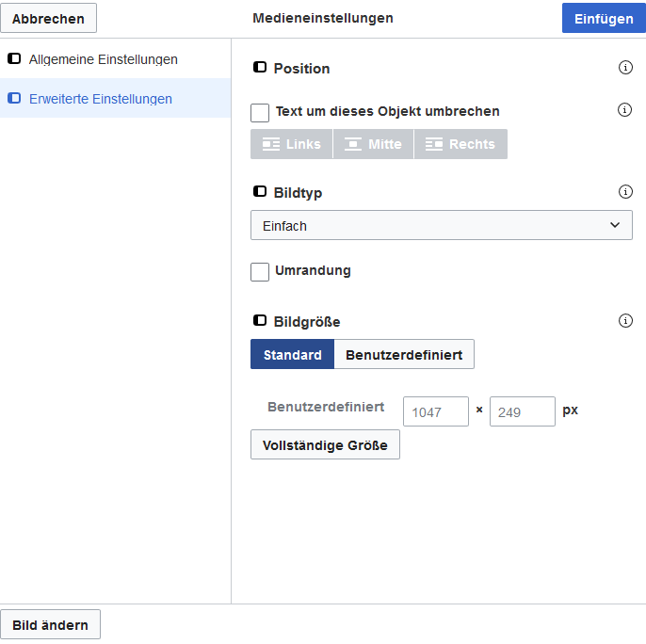Click the Bildtyp dropdown chevron arrow
This screenshot has height=644, width=646.
(615, 226)
